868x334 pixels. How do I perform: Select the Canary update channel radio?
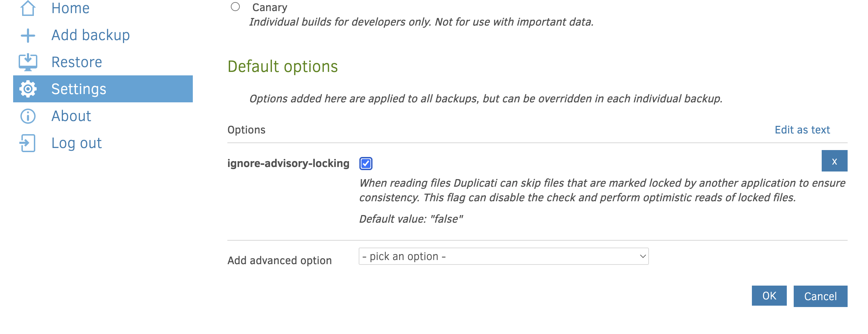click(x=235, y=7)
